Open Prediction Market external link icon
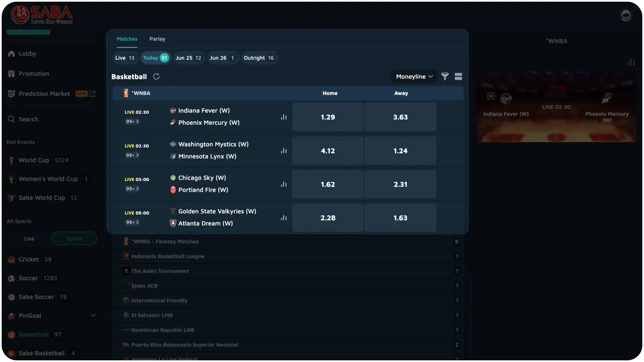 tap(93, 94)
